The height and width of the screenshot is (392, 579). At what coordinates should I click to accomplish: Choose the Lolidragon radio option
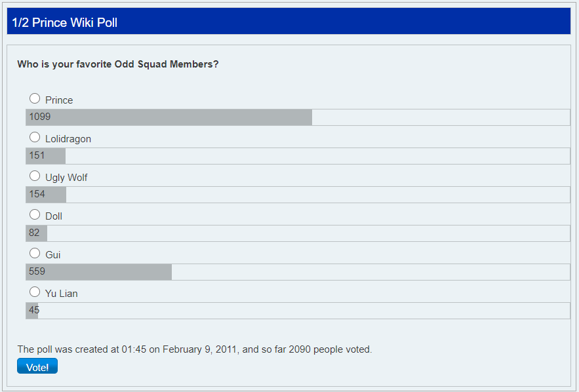tap(35, 137)
